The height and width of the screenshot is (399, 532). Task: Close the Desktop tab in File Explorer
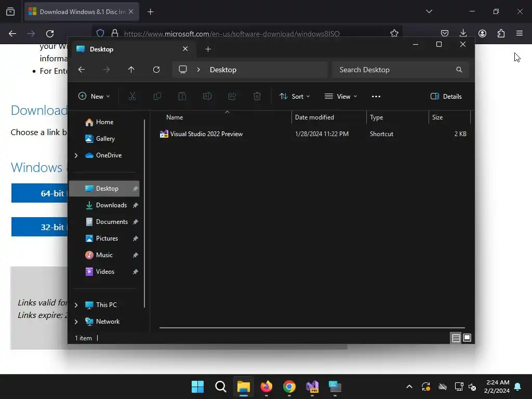pyautogui.click(x=185, y=49)
